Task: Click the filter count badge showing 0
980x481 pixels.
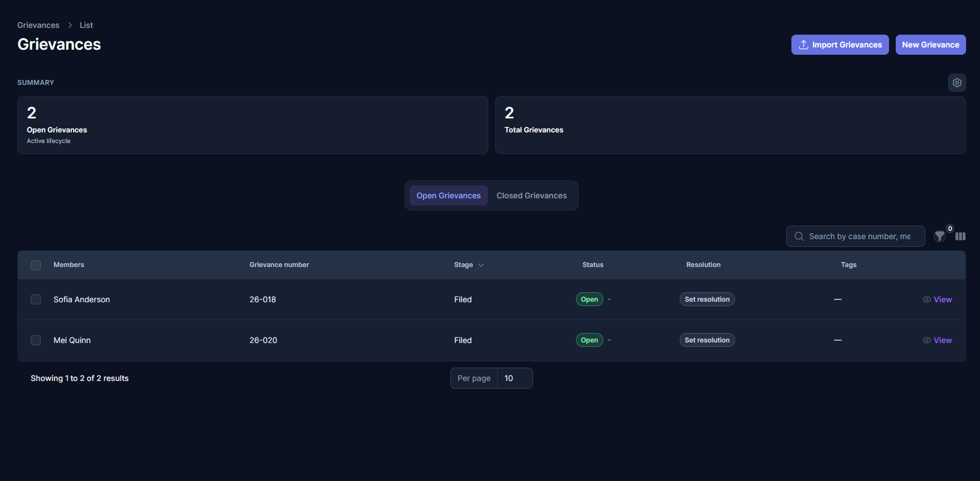Action: coord(950,228)
